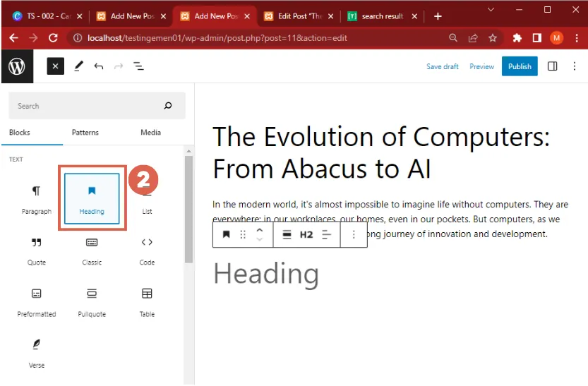Insert a Preformatted block

tap(37, 303)
